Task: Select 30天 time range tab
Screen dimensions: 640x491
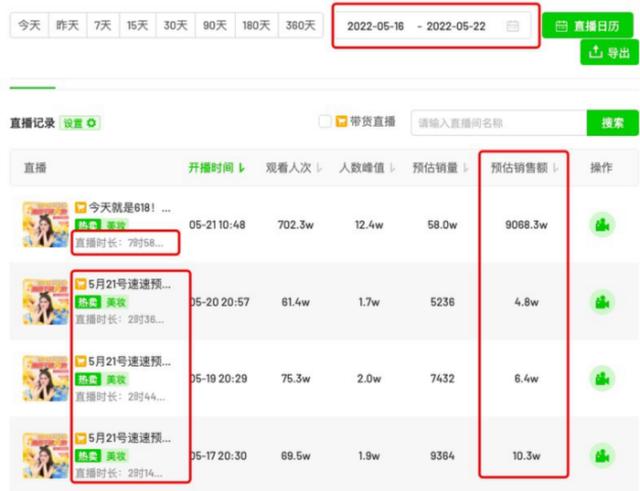Action: tap(175, 26)
